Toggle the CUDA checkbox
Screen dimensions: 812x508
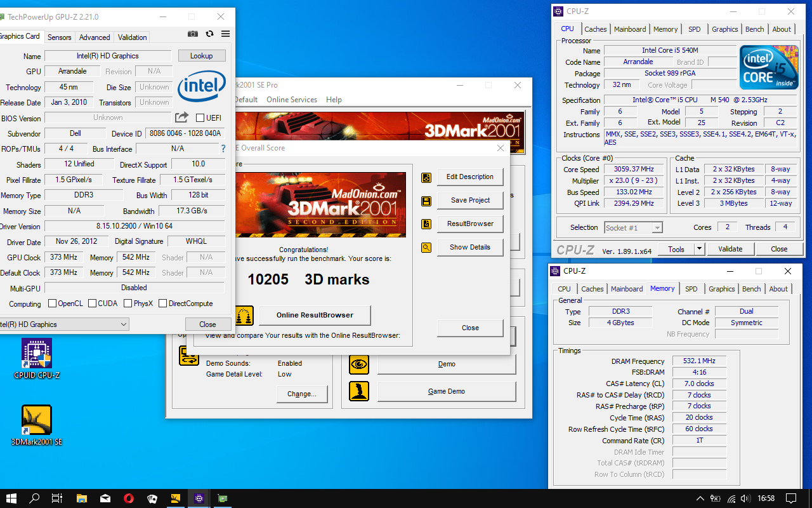[93, 304]
